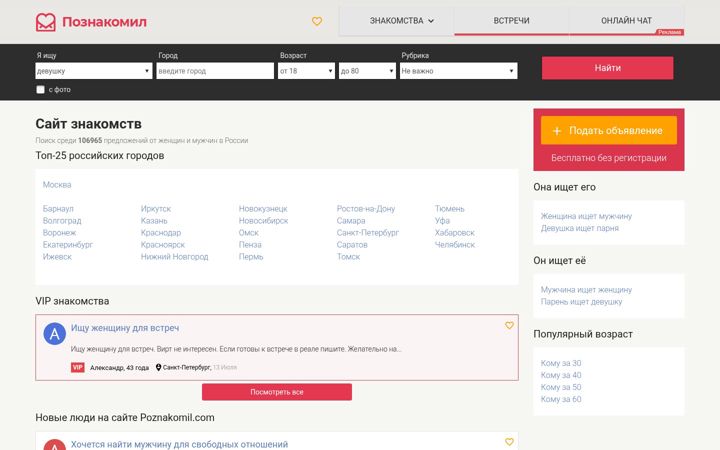Viewport: 720px width, 450px height.
Task: Open the Рубрика 'Не важно' dropdown
Action: pyautogui.click(x=459, y=71)
